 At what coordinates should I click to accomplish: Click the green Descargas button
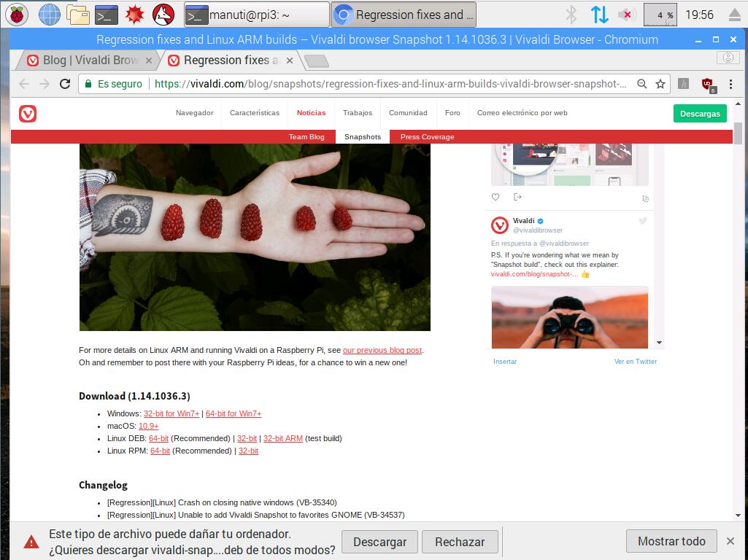(x=700, y=114)
